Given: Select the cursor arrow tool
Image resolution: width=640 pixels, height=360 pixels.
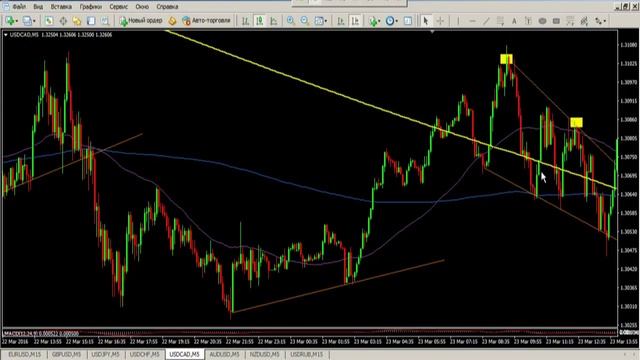Looking at the screenshot, I should pyautogui.click(x=426, y=21).
